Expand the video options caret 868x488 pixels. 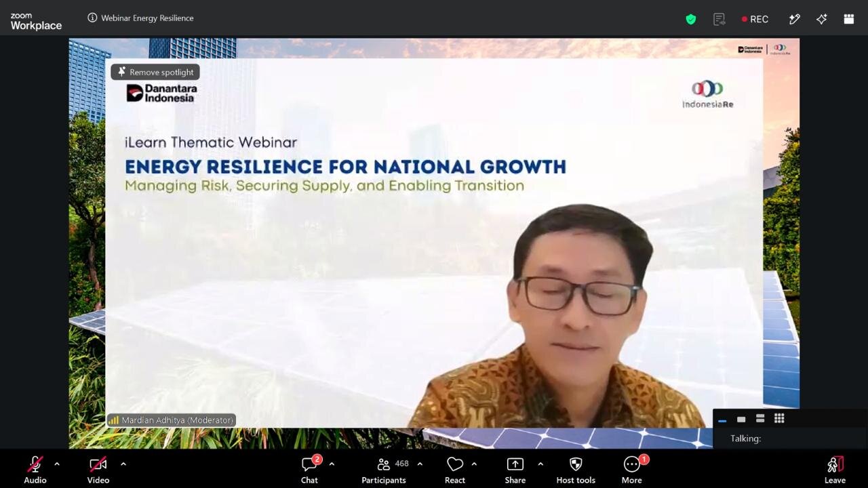coord(123,464)
